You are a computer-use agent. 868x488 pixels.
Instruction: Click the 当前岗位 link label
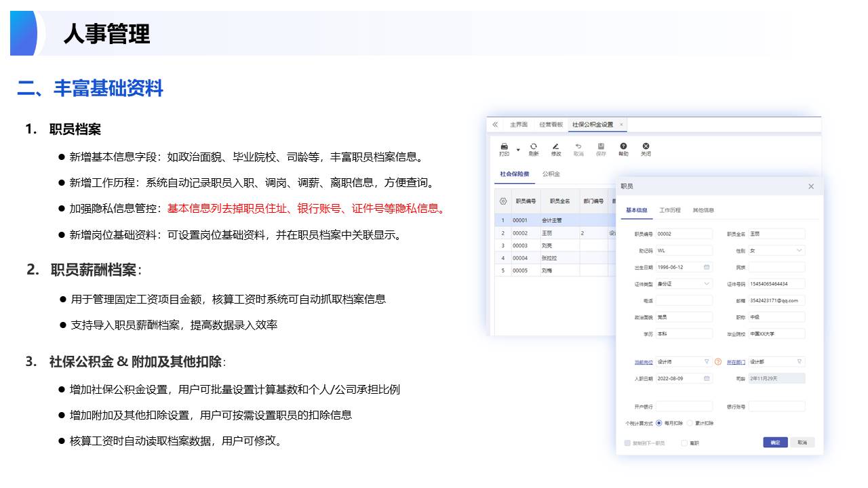tap(643, 362)
